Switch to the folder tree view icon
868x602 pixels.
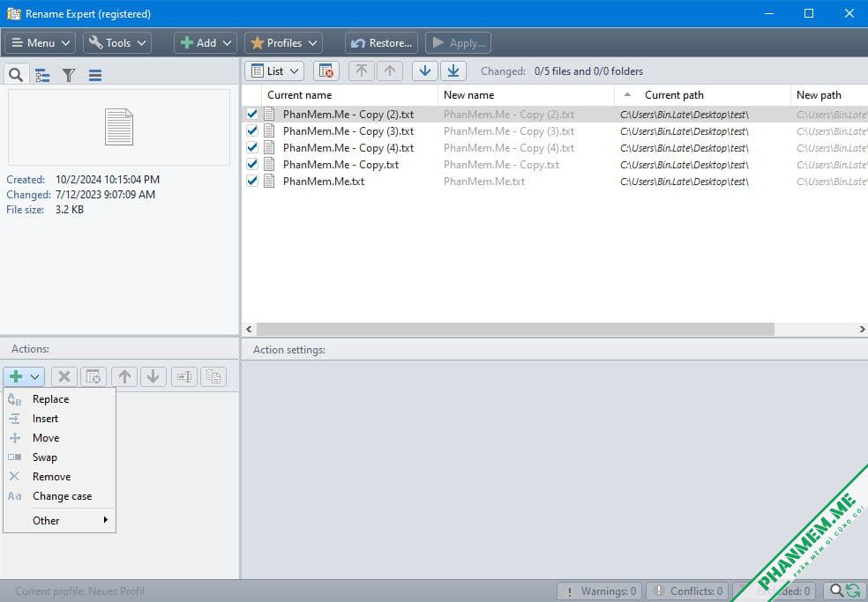tap(42, 75)
